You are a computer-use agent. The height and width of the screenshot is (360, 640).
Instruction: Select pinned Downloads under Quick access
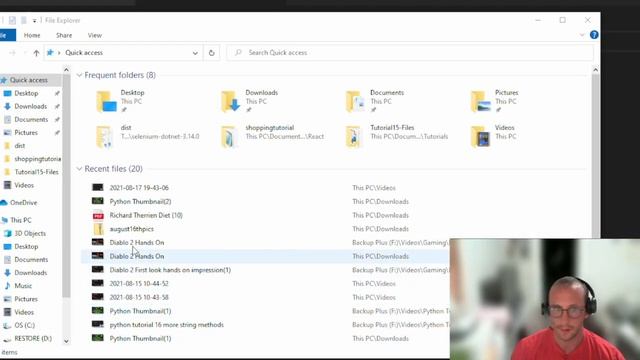tap(31, 107)
